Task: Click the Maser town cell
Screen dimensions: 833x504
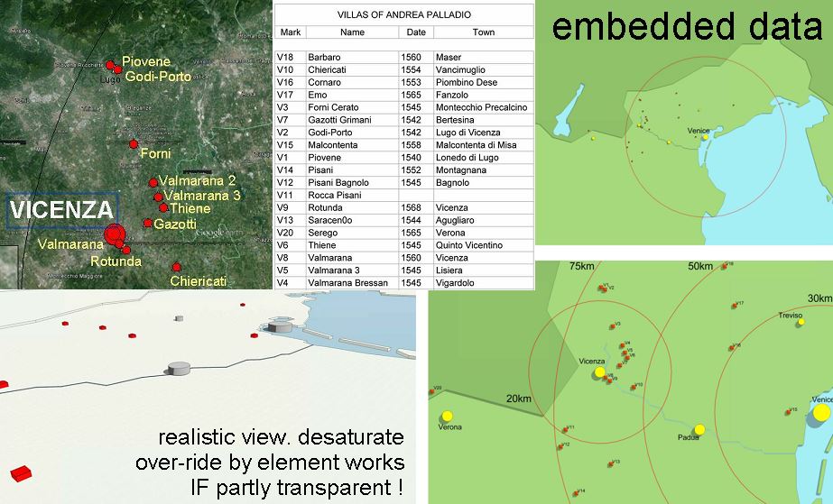Action: coord(484,58)
